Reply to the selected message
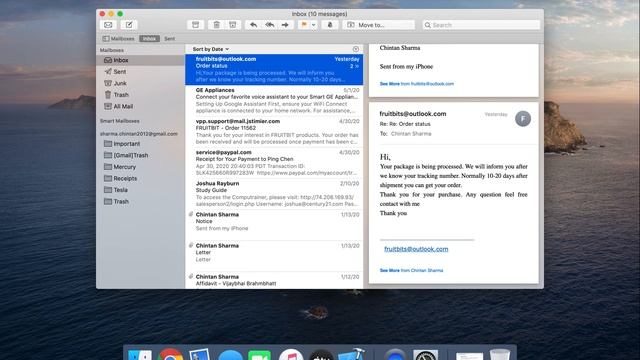Viewport: 640px width, 360px height. 253,25
